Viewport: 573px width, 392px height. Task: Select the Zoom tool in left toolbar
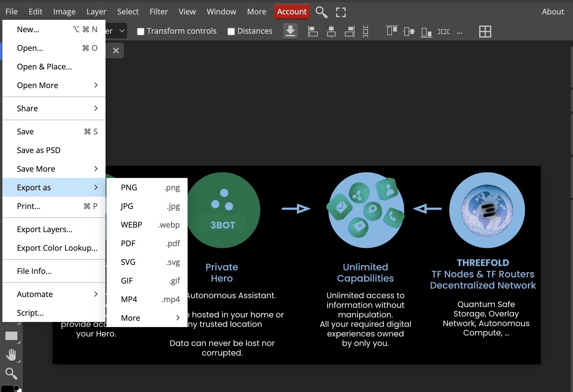point(11,374)
